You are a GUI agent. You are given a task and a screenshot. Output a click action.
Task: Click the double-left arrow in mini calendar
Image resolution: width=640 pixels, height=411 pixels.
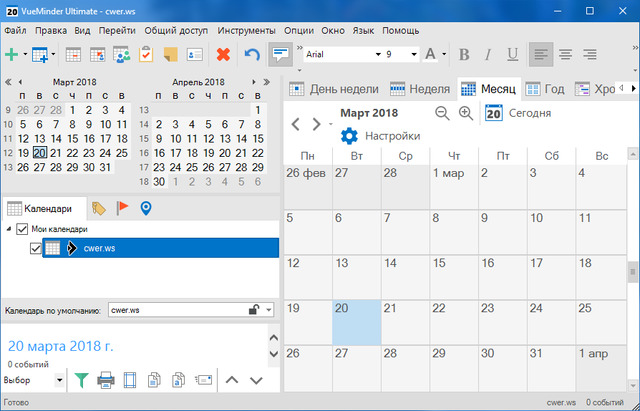[x=8, y=82]
